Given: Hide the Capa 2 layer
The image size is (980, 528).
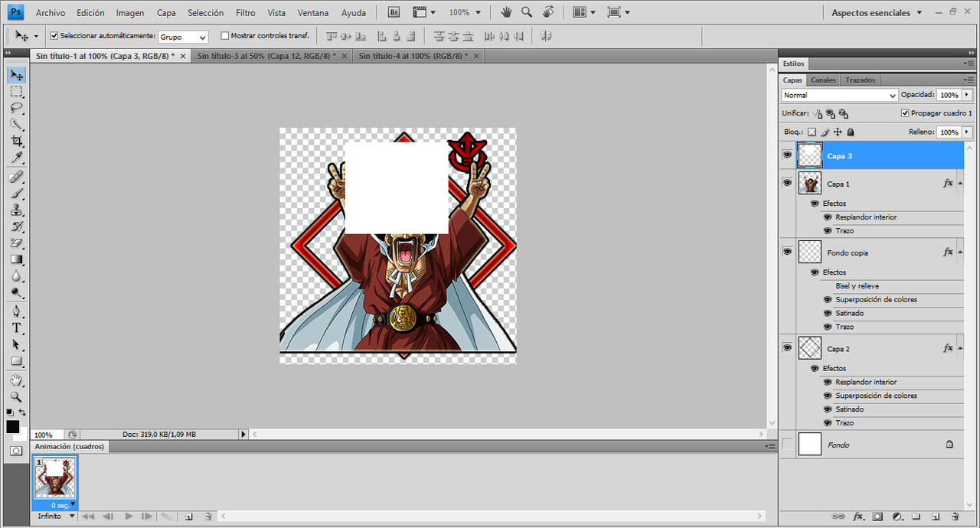Looking at the screenshot, I should [x=787, y=348].
